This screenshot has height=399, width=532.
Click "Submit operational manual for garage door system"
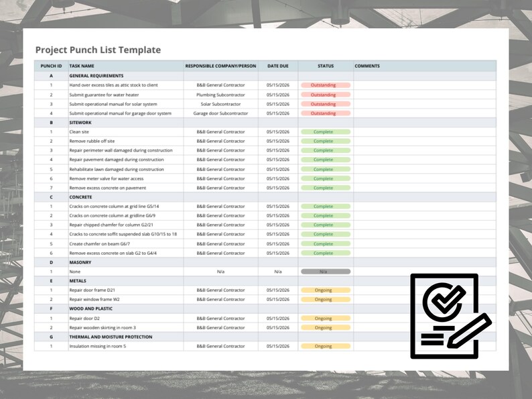click(x=121, y=113)
